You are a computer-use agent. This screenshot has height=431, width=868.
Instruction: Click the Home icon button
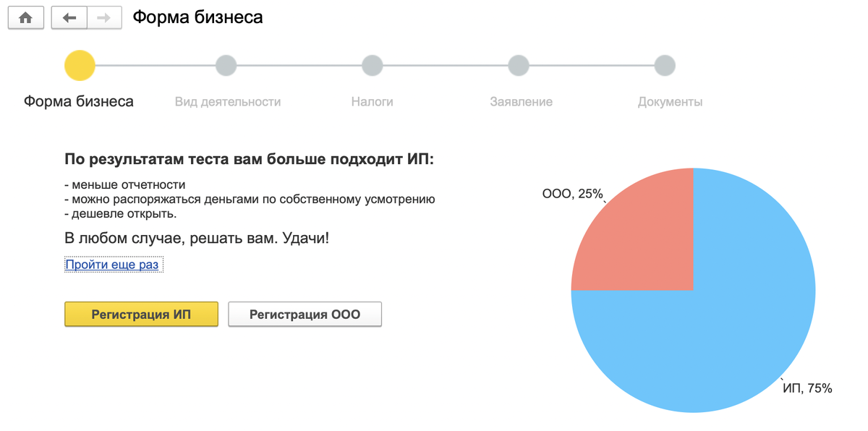[x=26, y=17]
